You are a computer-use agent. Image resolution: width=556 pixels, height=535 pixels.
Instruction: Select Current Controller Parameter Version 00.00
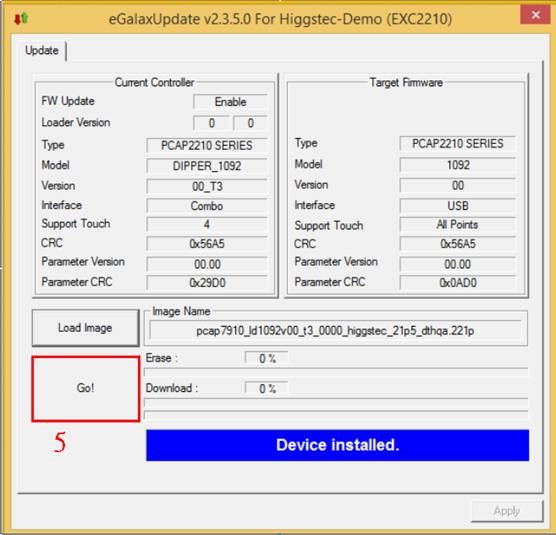pyautogui.click(x=207, y=264)
